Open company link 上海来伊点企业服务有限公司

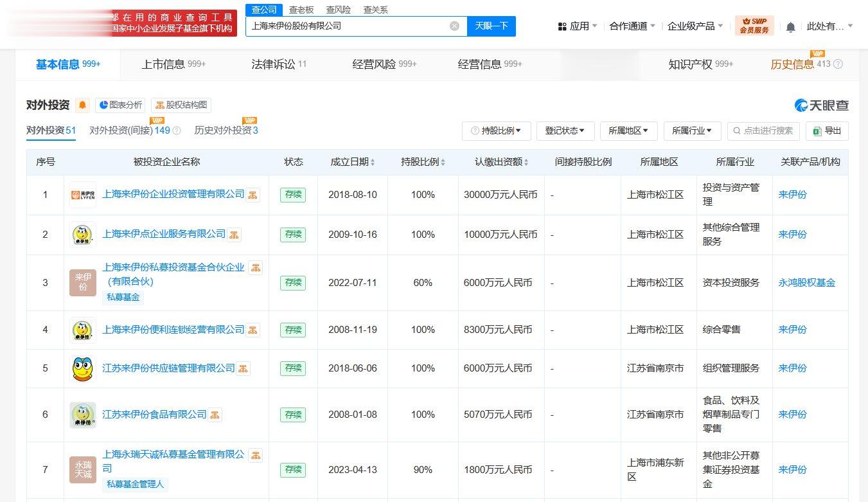tap(164, 234)
